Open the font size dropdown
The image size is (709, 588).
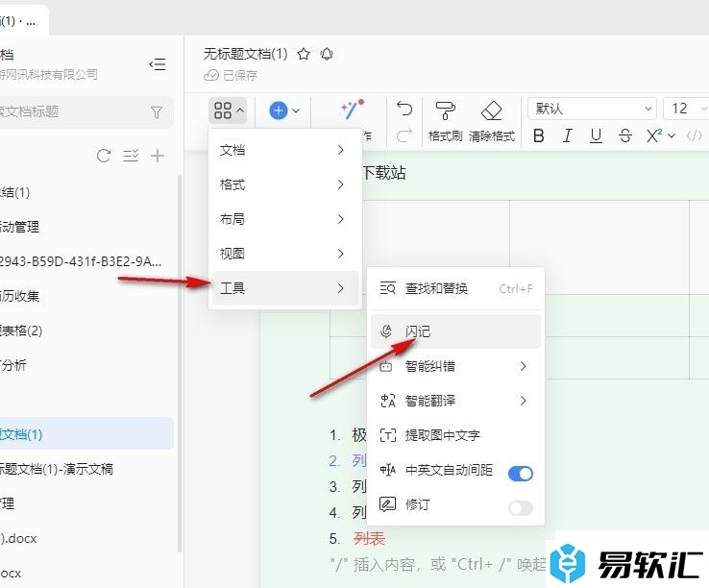[x=686, y=110]
